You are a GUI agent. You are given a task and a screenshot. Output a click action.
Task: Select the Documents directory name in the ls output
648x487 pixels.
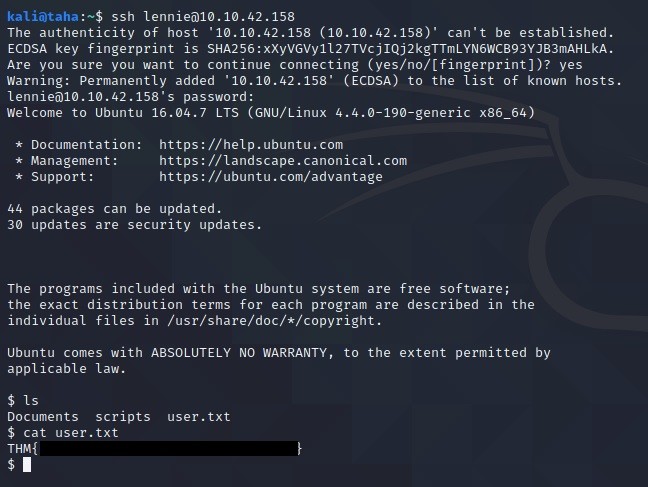point(42,417)
